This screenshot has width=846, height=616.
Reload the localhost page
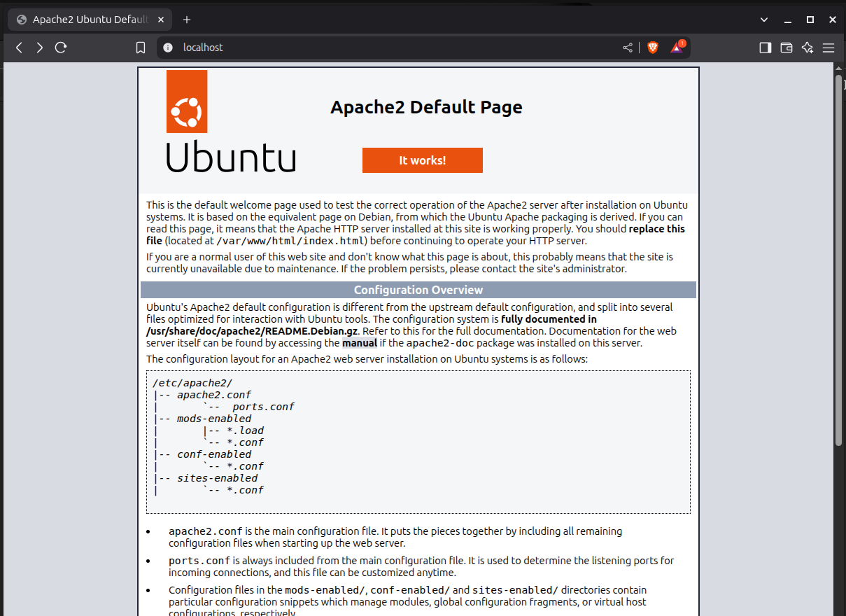click(x=61, y=48)
